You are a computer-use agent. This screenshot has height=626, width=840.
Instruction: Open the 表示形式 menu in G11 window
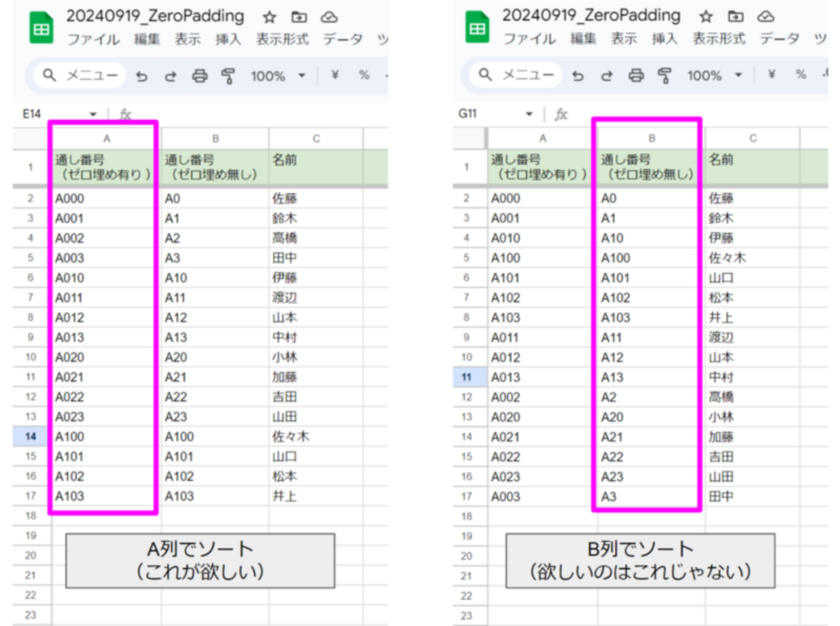[719, 39]
